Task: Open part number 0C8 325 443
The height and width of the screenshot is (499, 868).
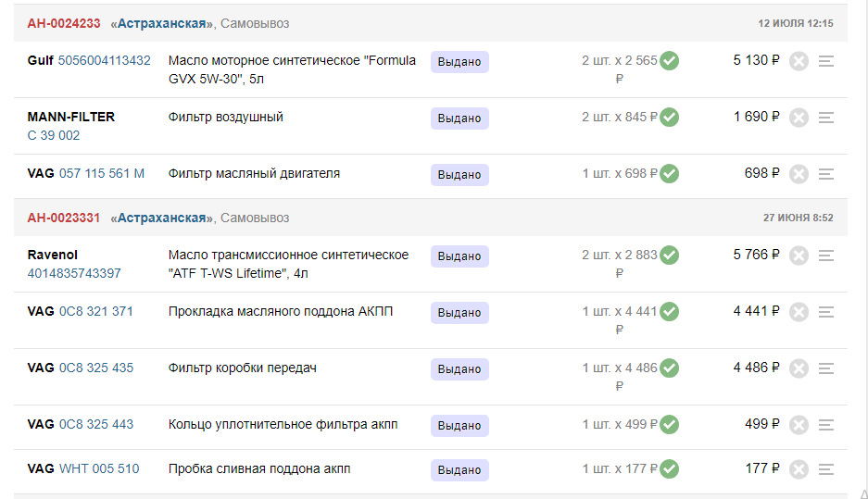Action: tap(96, 424)
